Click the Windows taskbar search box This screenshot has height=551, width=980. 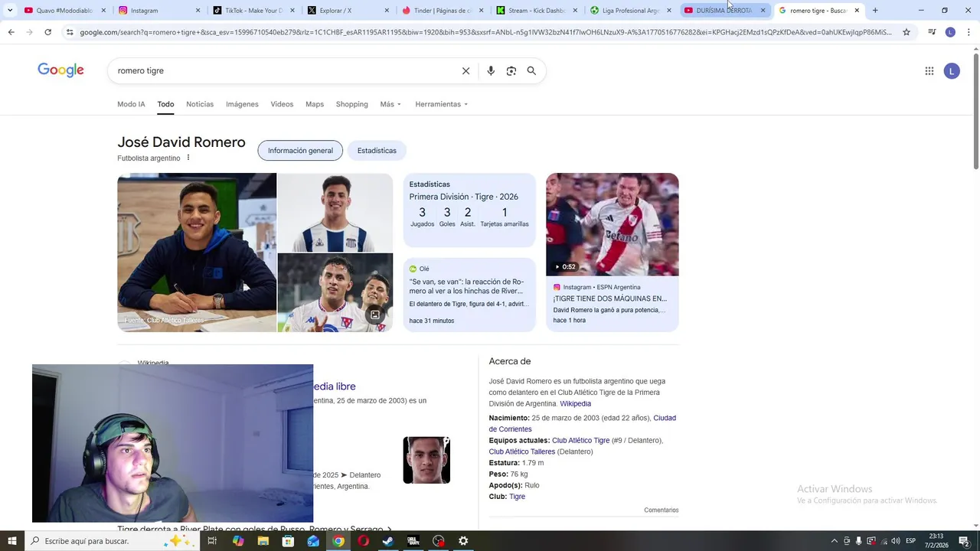pos(113,541)
